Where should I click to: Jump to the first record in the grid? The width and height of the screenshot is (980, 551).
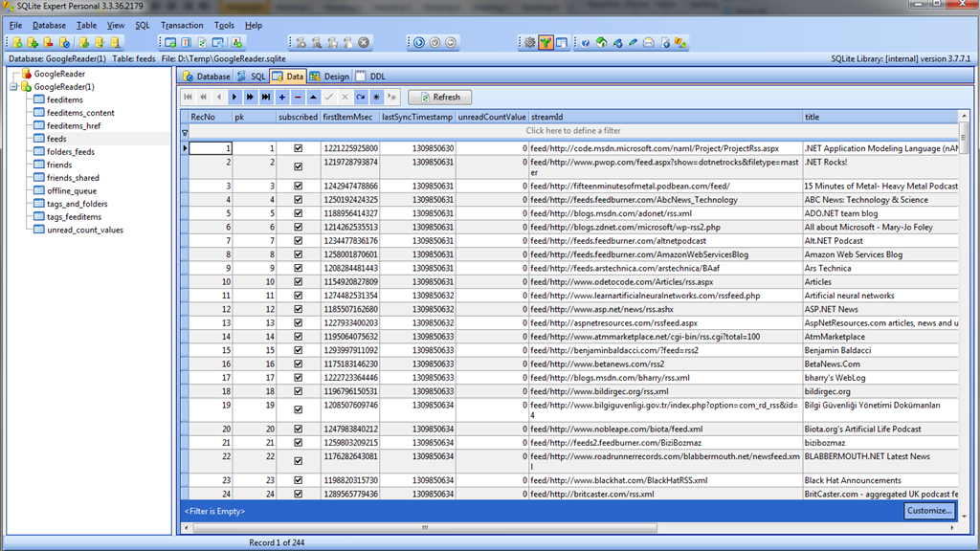(x=189, y=97)
